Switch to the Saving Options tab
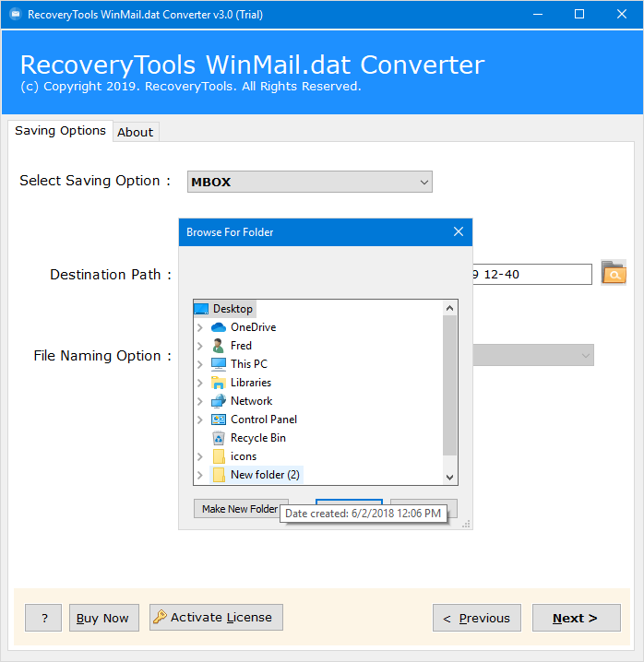The image size is (644, 662). point(60,131)
